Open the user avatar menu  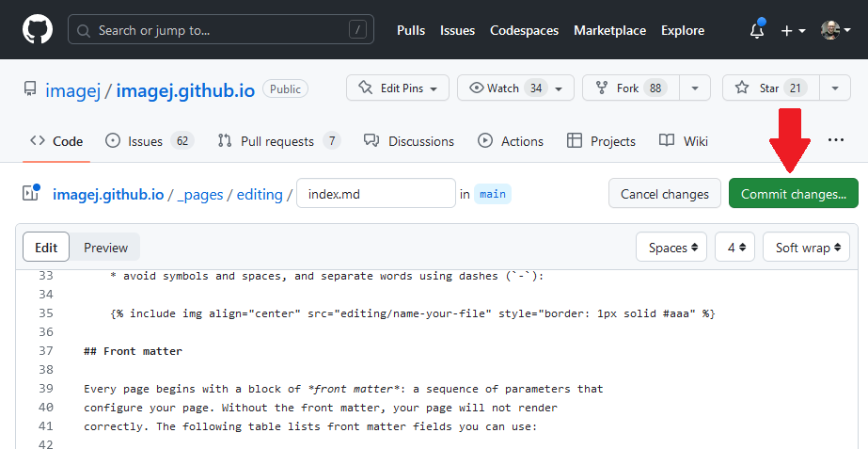[835, 30]
